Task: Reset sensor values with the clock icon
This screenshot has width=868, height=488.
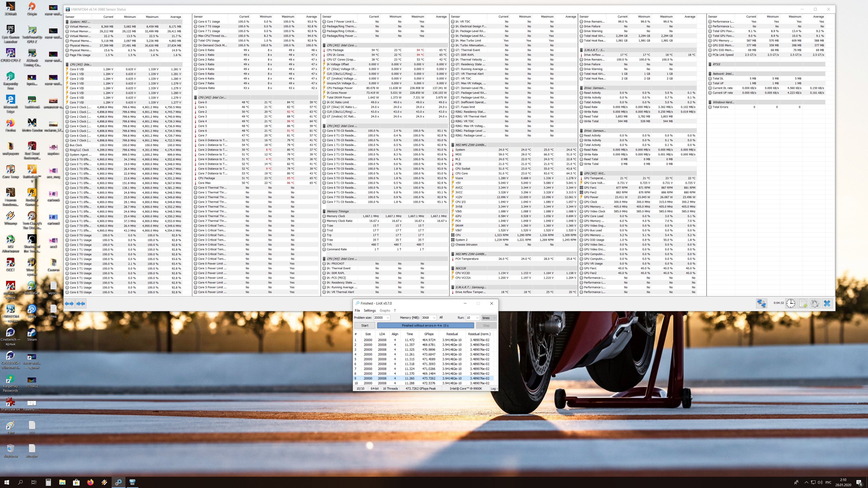Action: tap(790, 303)
